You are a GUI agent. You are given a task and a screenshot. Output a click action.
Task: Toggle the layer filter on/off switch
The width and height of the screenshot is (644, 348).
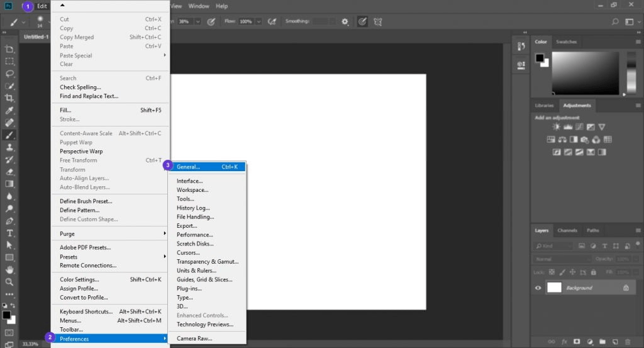pos(638,246)
